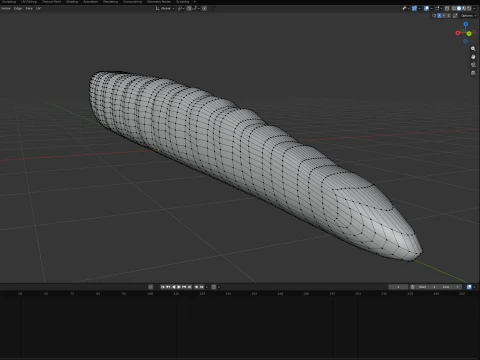Click the pan view hand icon
Image resolution: width=480 pixels, height=360 pixels.
click(x=473, y=57)
